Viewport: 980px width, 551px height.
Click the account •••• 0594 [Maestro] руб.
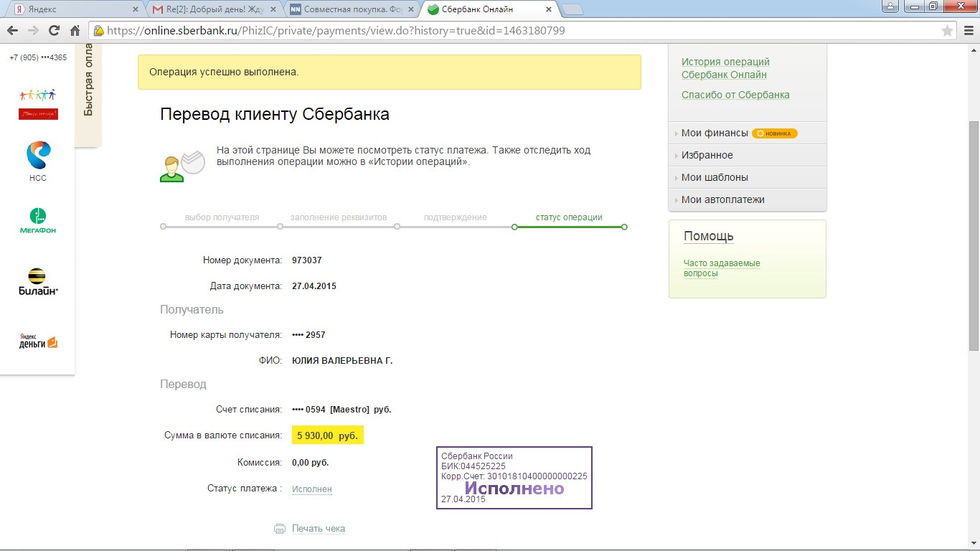pyautogui.click(x=341, y=410)
